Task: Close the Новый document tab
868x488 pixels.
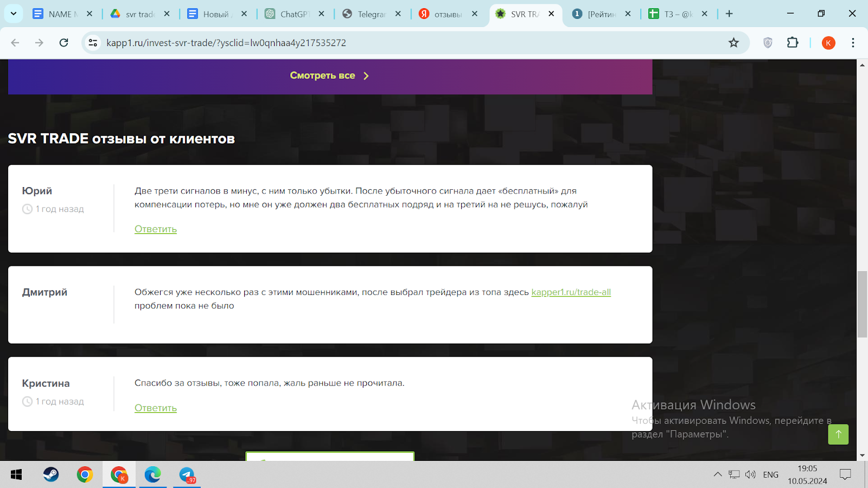Action: 244,14
